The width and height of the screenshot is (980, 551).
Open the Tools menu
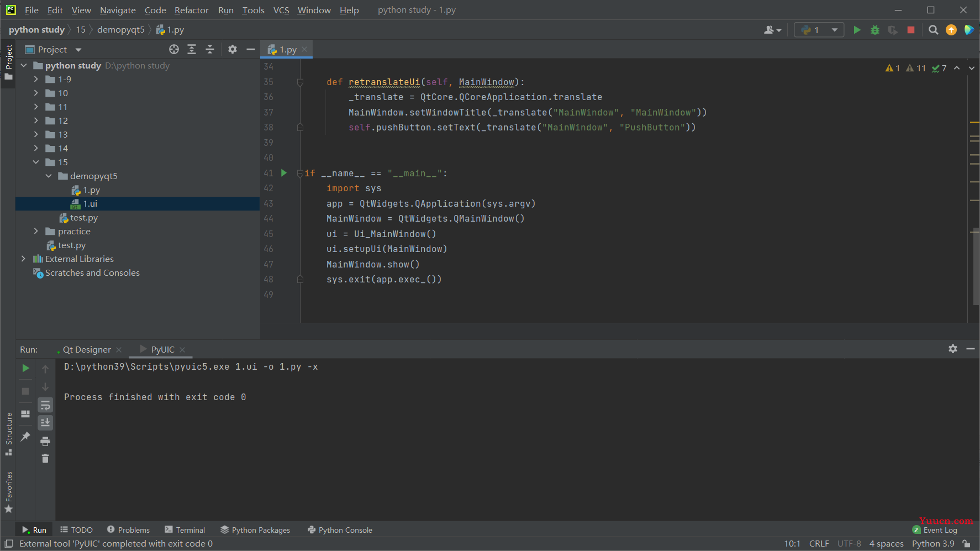253,10
